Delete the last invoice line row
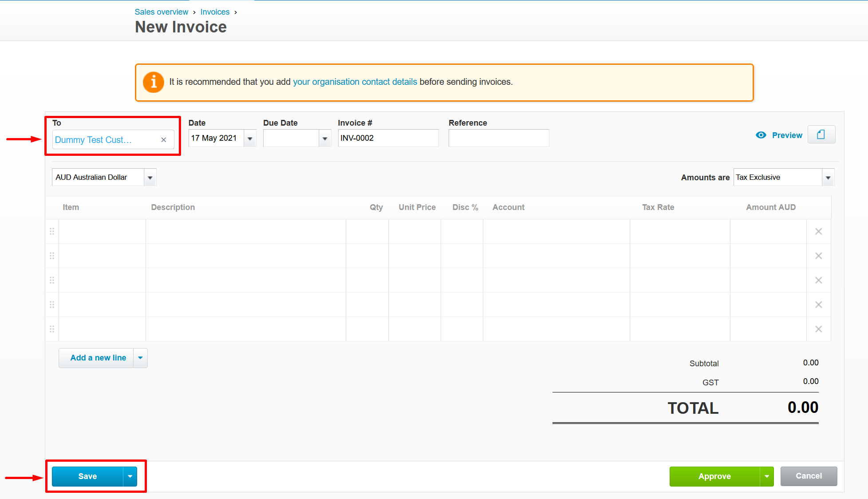 tap(818, 329)
